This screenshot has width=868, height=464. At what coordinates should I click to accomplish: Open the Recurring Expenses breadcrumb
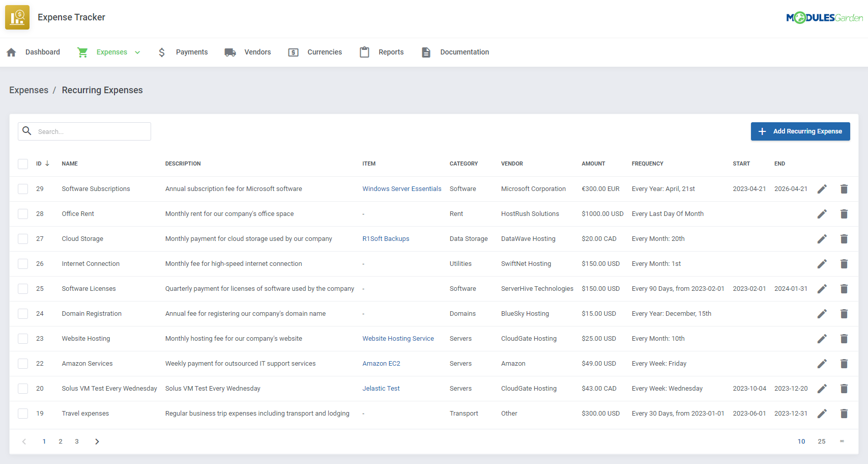coord(102,90)
